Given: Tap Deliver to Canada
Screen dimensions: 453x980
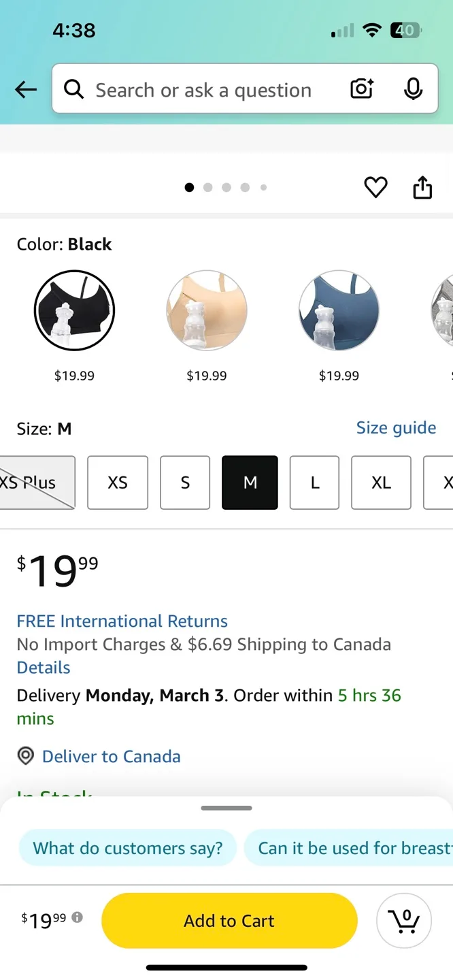Looking at the screenshot, I should tap(112, 756).
